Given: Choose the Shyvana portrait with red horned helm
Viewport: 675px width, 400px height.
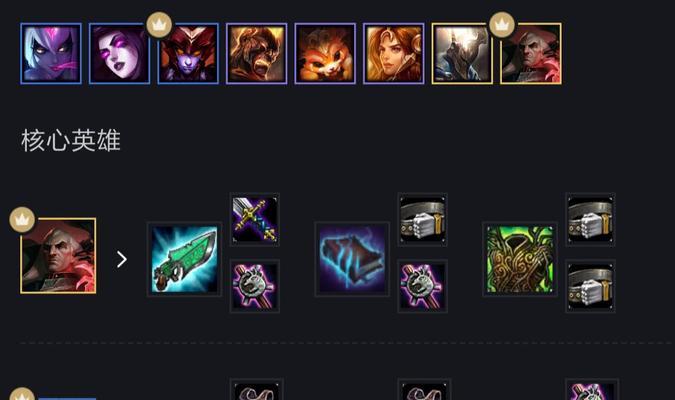Looking at the screenshot, I should [188, 53].
